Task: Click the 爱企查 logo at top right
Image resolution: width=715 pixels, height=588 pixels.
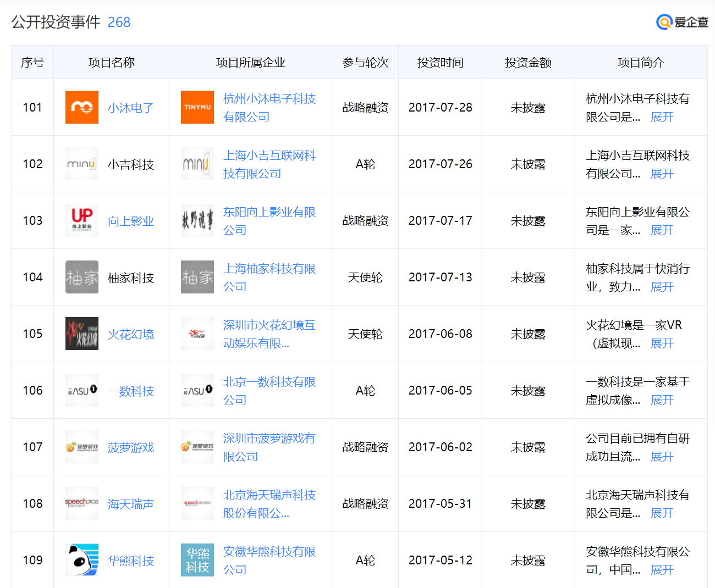Action: tap(682, 22)
